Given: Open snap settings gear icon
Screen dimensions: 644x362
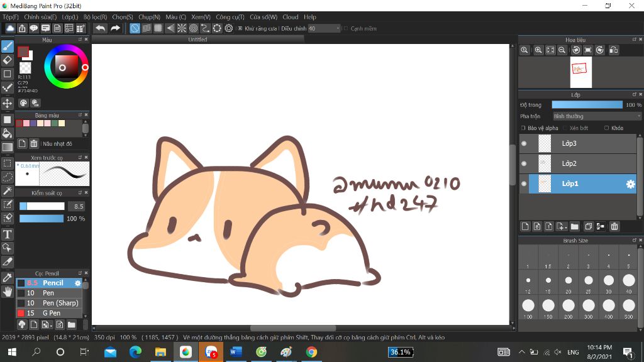Looking at the screenshot, I should coord(229,28).
